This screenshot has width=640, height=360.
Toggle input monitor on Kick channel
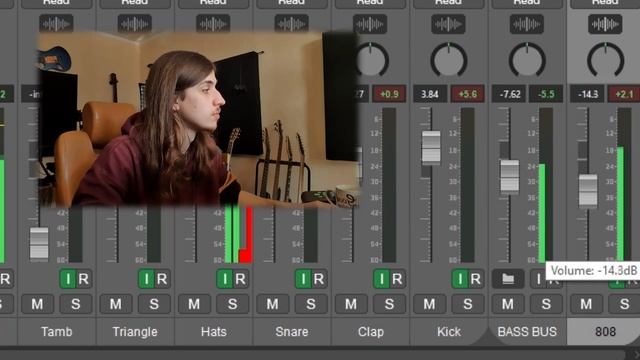click(460, 279)
